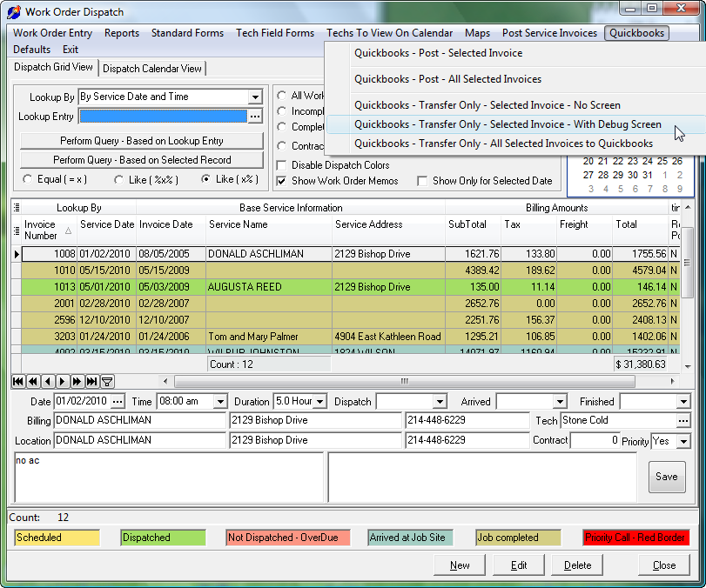Select the AUGUSTA REED row cell
The width and height of the screenshot is (706, 588).
pos(269,287)
